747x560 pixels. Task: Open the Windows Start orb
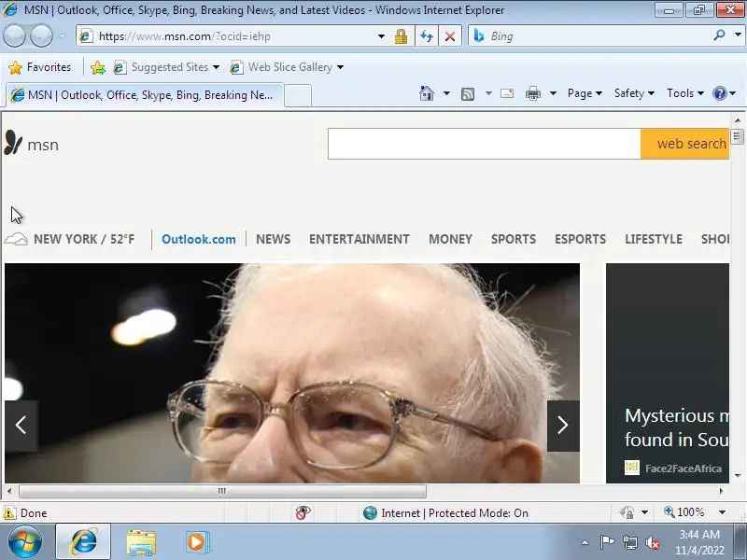[x=25, y=542]
